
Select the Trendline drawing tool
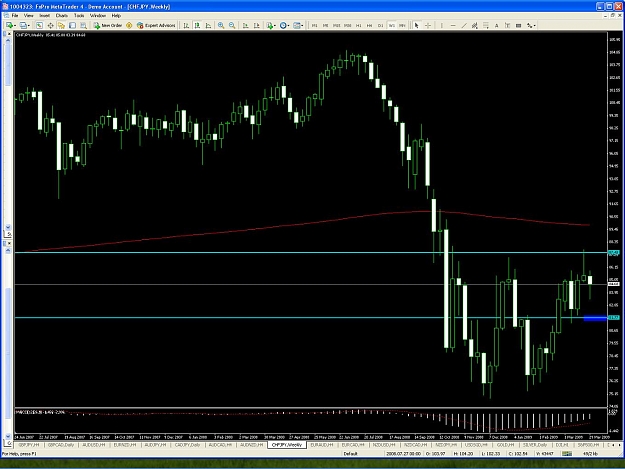(464, 26)
